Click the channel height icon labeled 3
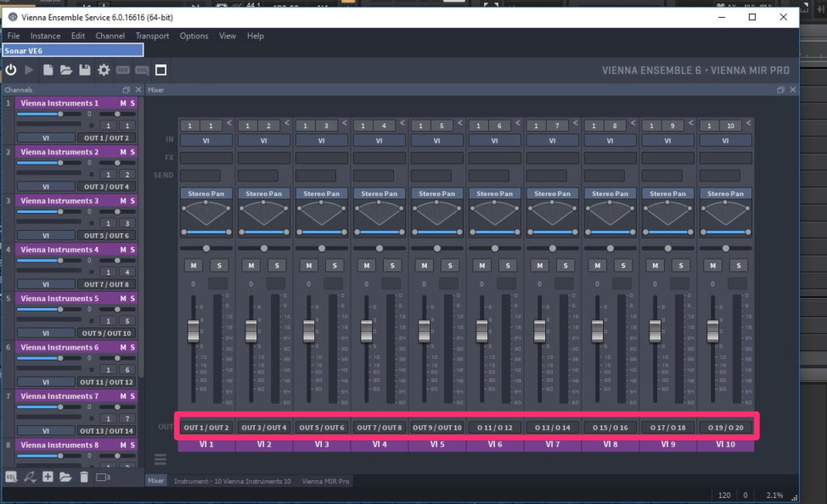Viewport: 827px width, 504px height. point(103,477)
